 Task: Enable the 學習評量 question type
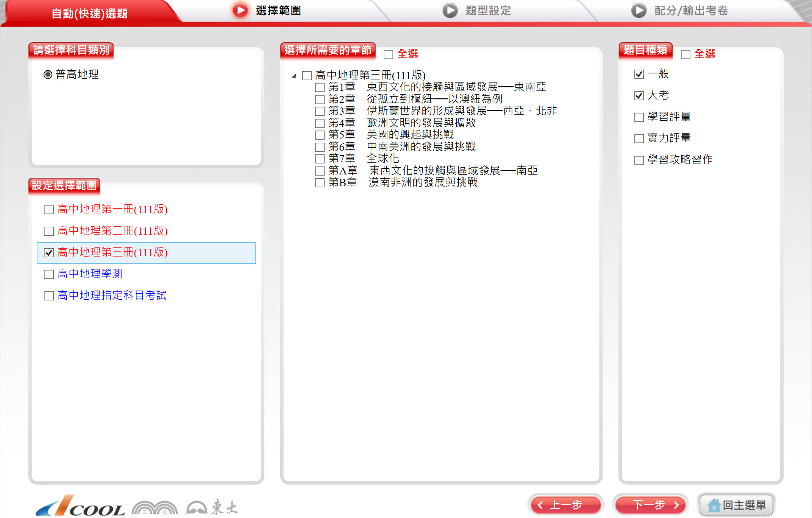pos(639,117)
